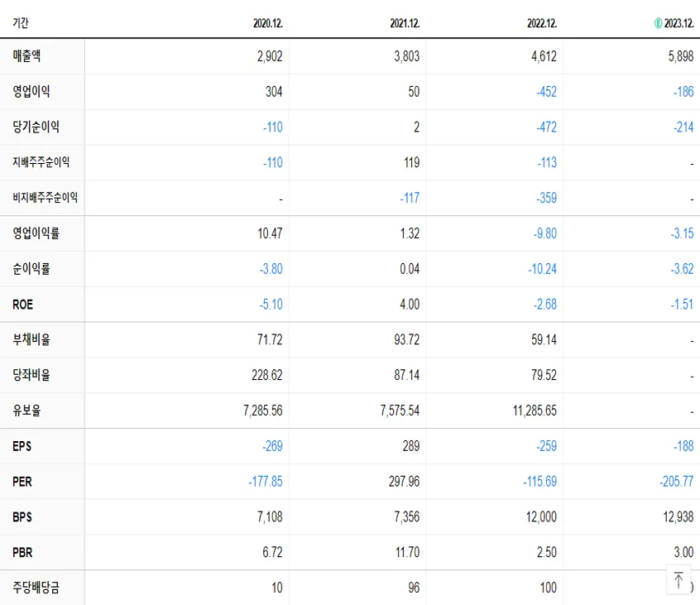
Task: Click the 매출액 value 2,902
Action: [x=270, y=56]
